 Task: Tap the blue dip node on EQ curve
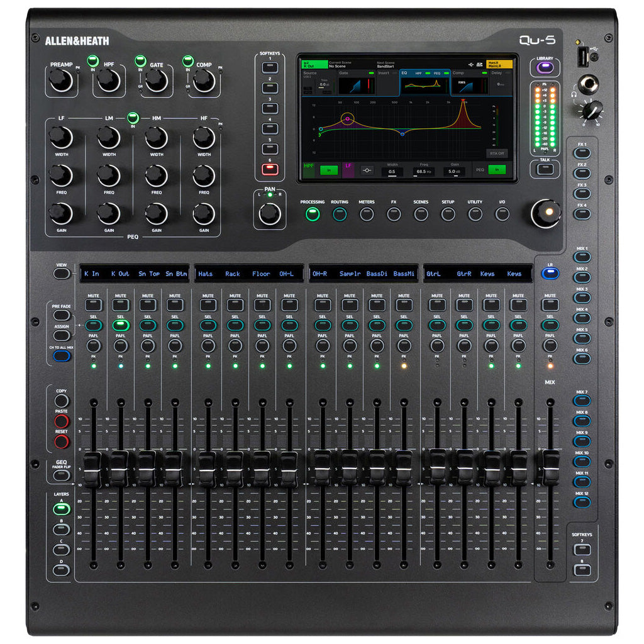pos(402,134)
